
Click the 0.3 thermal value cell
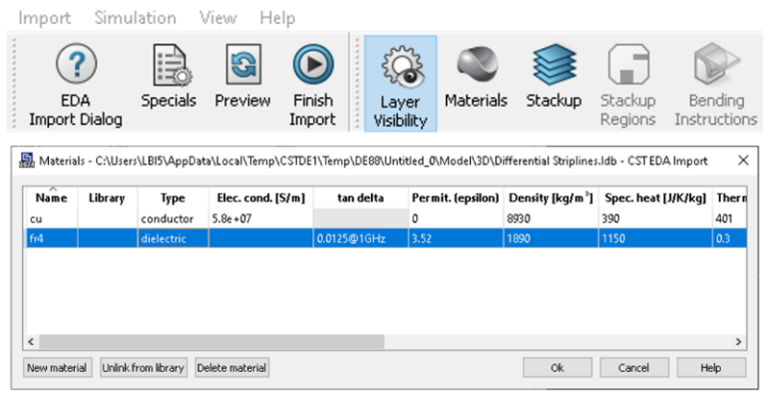click(x=730, y=239)
